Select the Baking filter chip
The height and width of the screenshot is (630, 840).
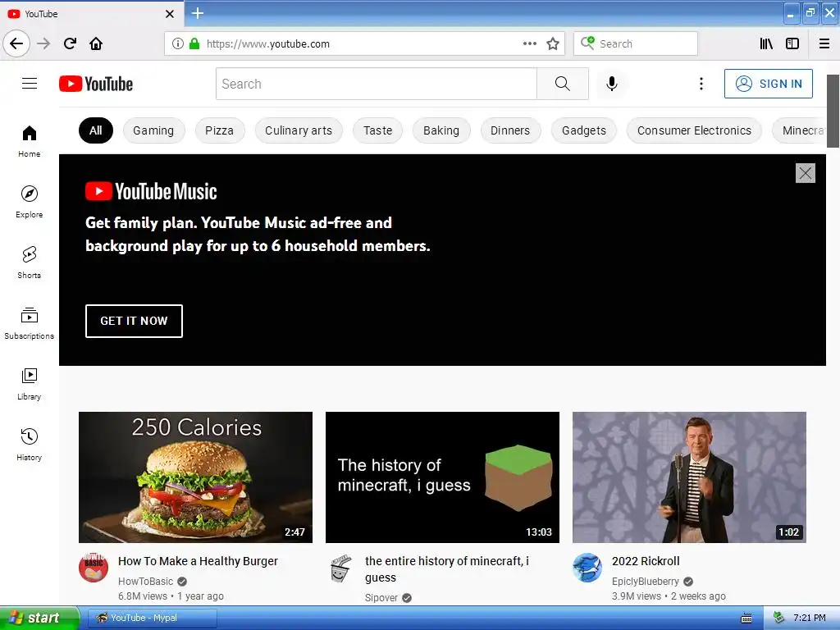pyautogui.click(x=441, y=130)
